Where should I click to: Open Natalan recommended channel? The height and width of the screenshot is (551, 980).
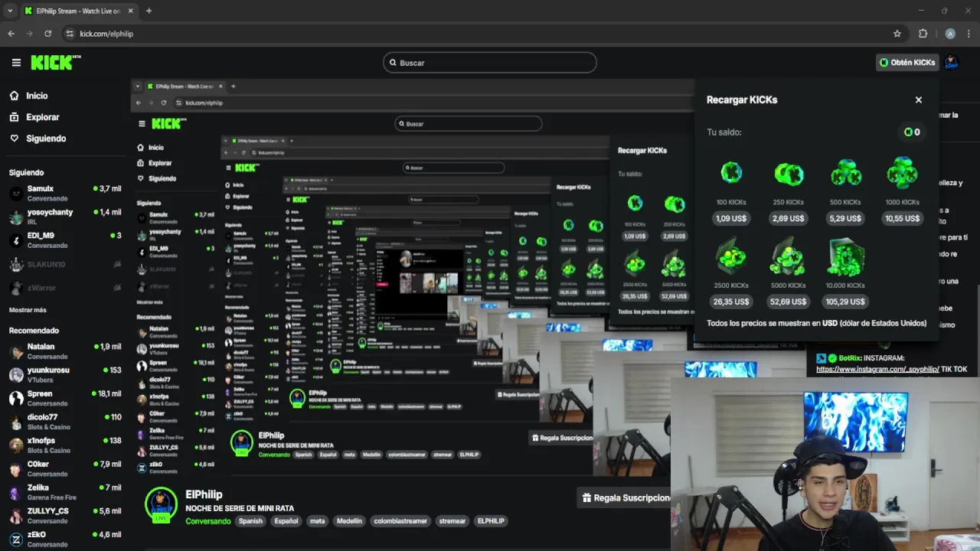pos(64,351)
